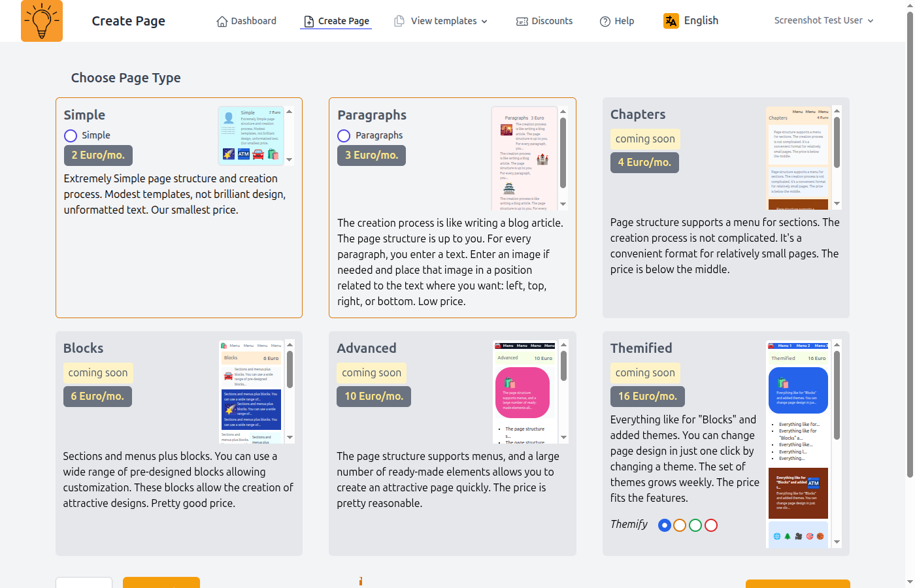Choose the orange Themify theme radio

coord(680,525)
